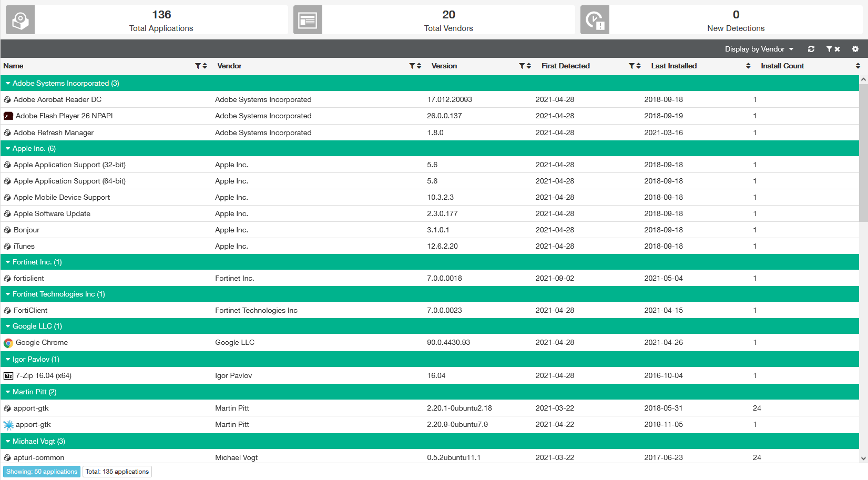Select Apple Application Support (64-bit)
Image resolution: width=868 pixels, height=480 pixels.
69,181
